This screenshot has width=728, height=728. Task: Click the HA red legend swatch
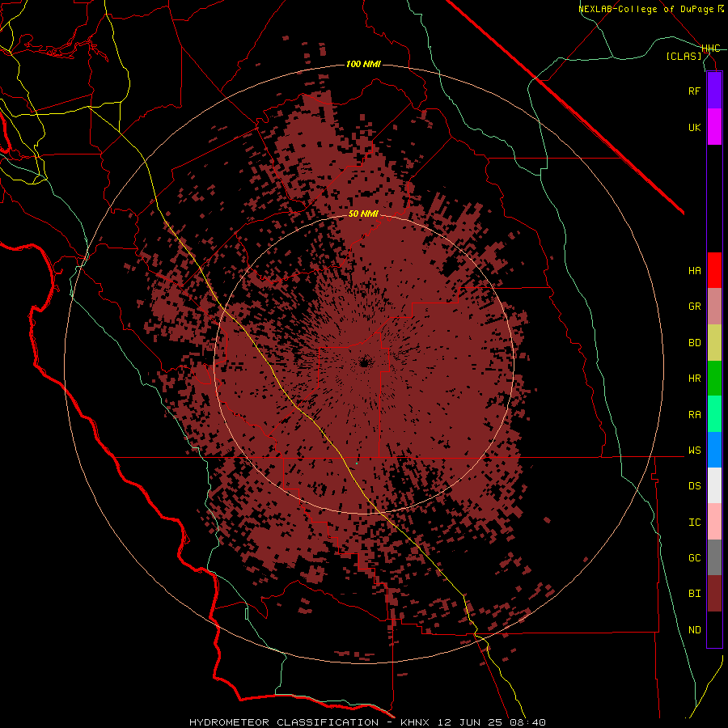coord(714,270)
